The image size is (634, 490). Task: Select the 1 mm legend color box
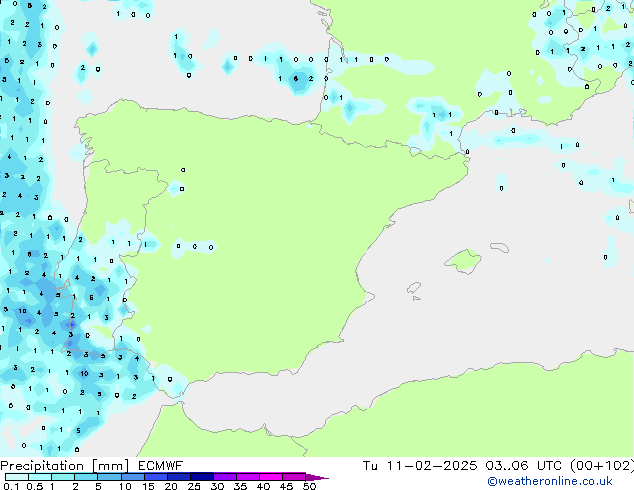coord(63,477)
